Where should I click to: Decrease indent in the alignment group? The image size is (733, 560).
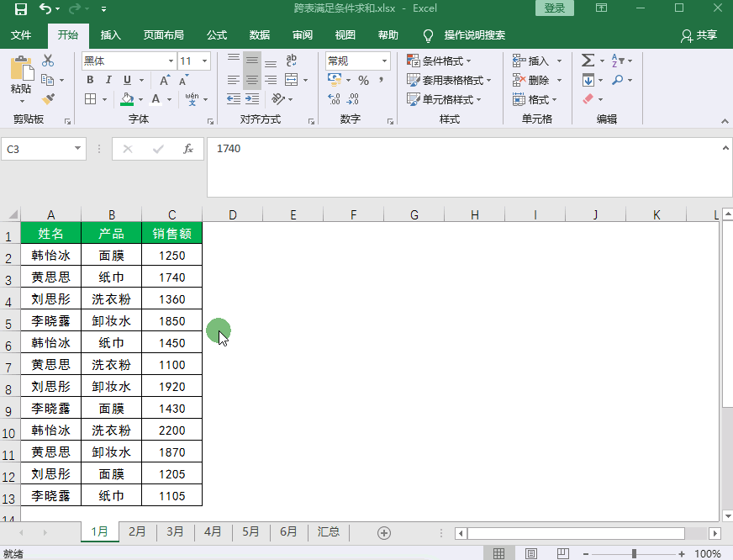pos(234,99)
